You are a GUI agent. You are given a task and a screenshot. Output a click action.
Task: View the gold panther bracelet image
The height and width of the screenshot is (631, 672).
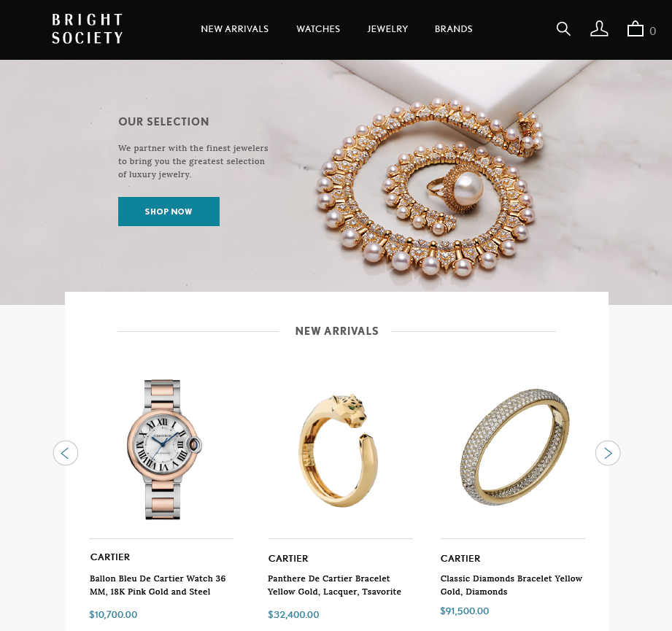pyautogui.click(x=337, y=450)
